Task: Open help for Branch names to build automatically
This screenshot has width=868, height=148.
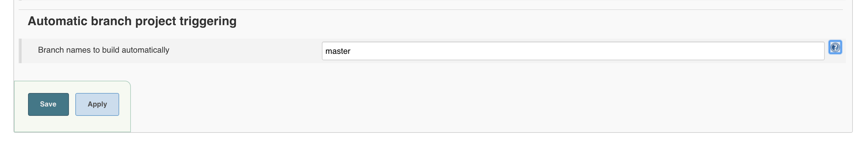Action: [x=835, y=47]
